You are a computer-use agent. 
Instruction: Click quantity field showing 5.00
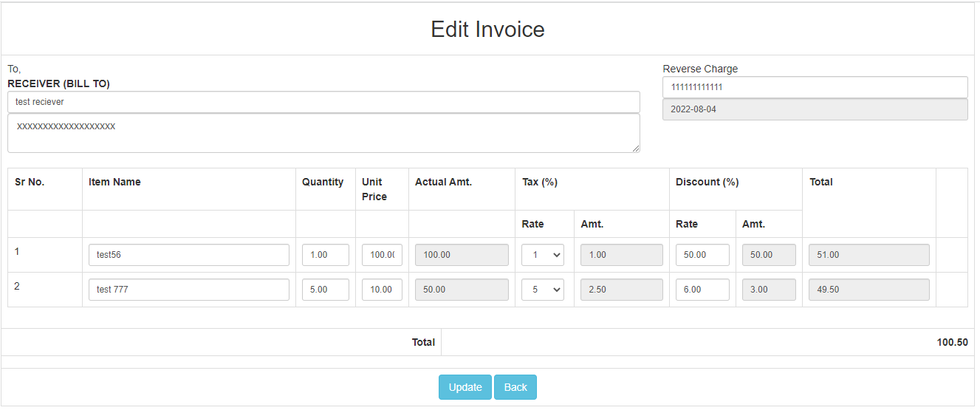coord(326,290)
